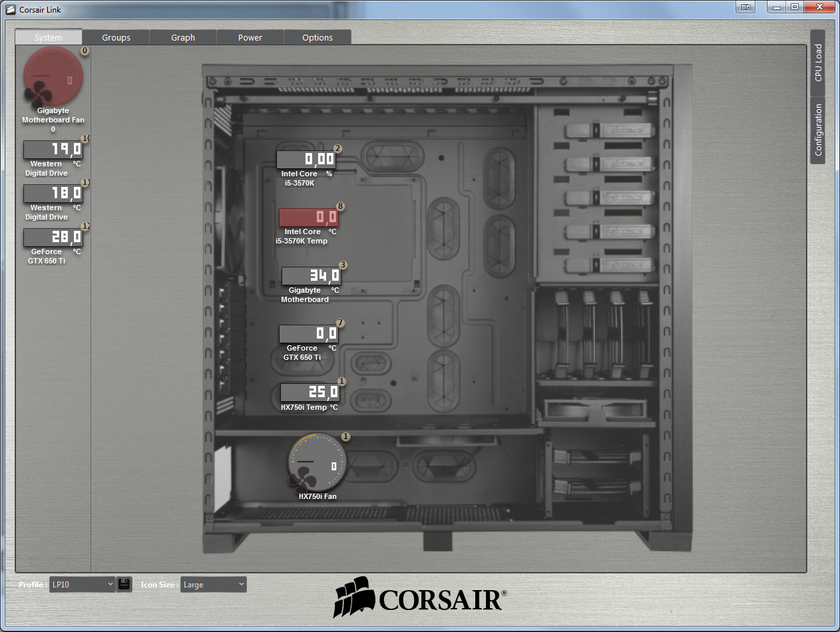Screen dimensions: 840x632
Task: Switch to the System tab
Action: click(48, 37)
